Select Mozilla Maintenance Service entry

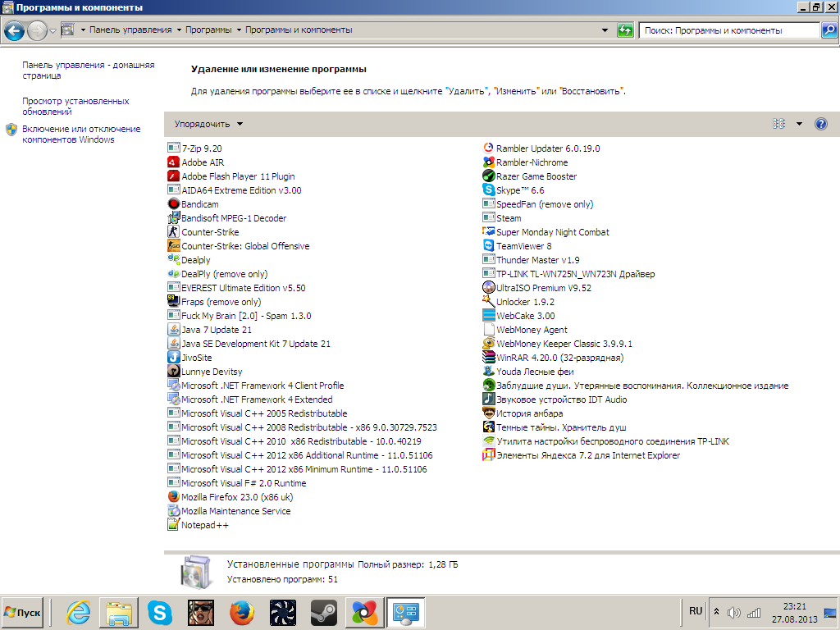click(230, 510)
